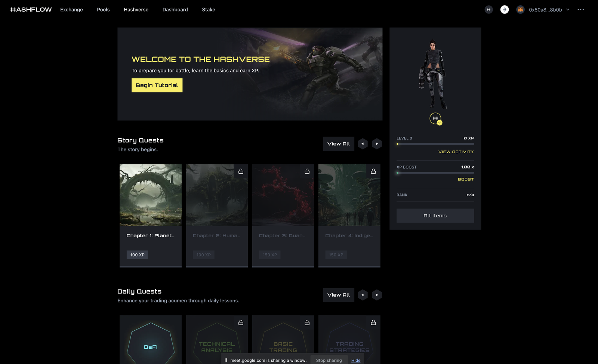The width and height of the screenshot is (598, 364).
Task: Click the verified Hashflow badge under avatar
Action: coord(435,119)
